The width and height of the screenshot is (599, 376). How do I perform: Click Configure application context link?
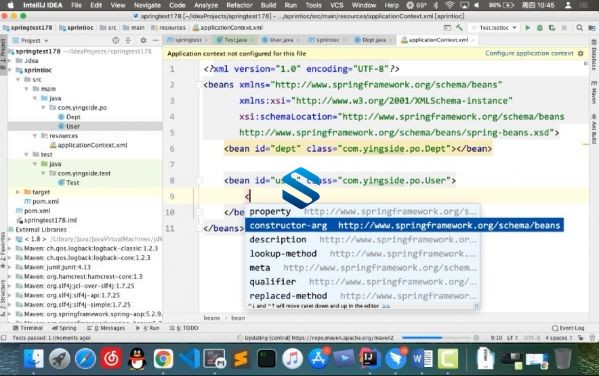[x=529, y=53]
